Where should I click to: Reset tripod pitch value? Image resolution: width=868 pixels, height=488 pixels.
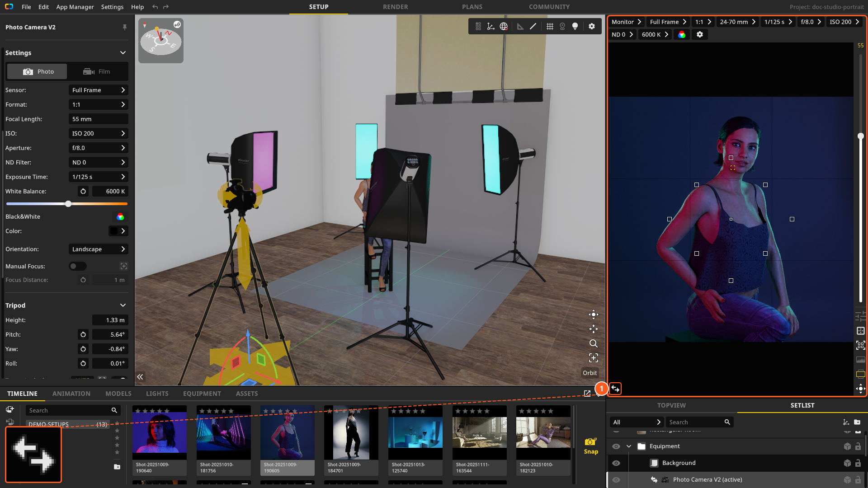tap(83, 335)
